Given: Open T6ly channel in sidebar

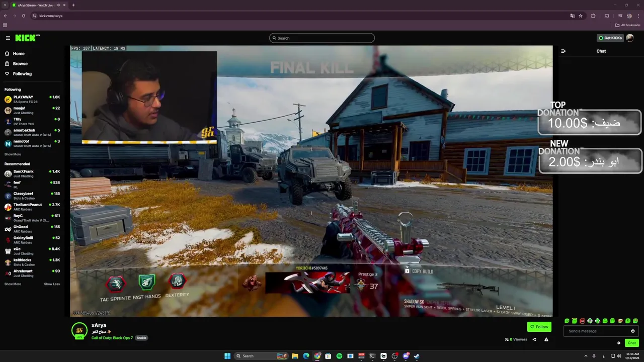Looking at the screenshot, I should (x=32, y=121).
